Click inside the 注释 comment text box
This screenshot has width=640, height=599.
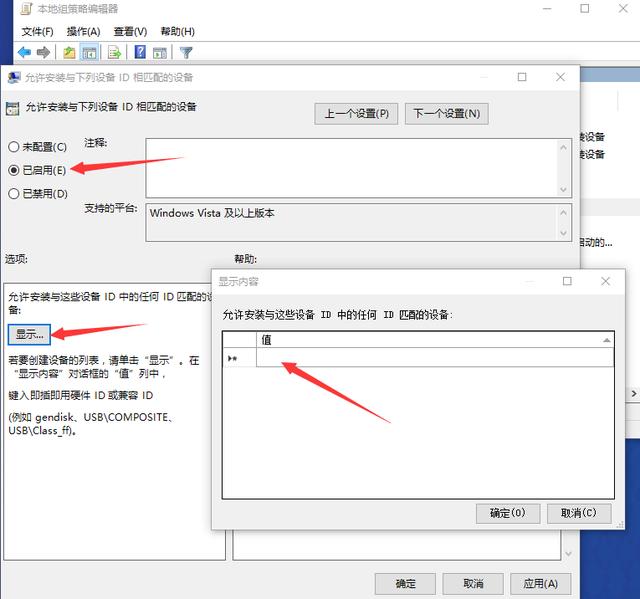coord(351,168)
